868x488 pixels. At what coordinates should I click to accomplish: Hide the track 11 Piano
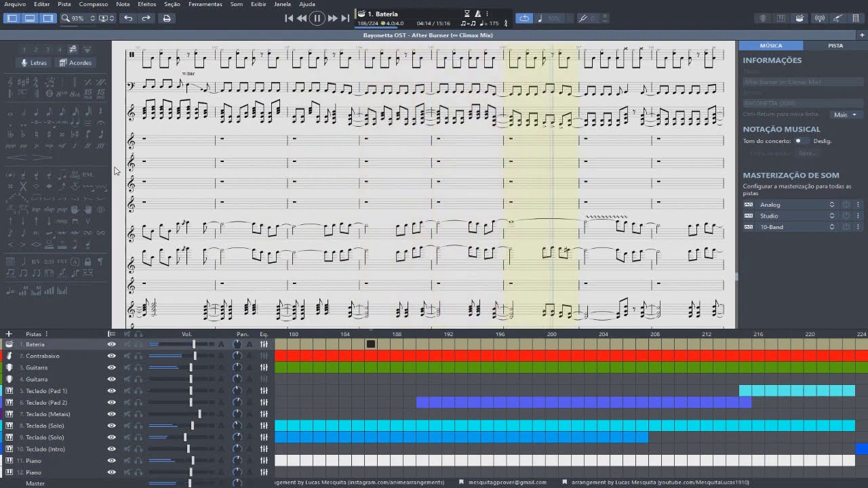point(111,461)
